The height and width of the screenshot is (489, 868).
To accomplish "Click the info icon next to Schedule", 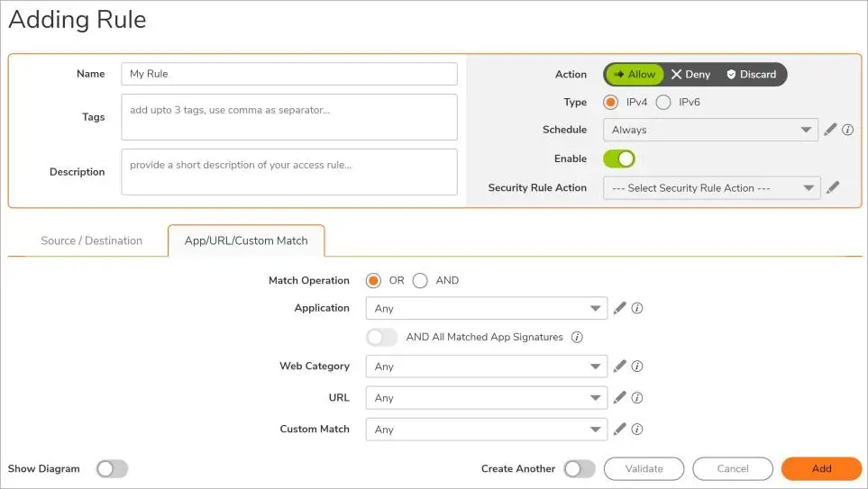I will click(847, 130).
